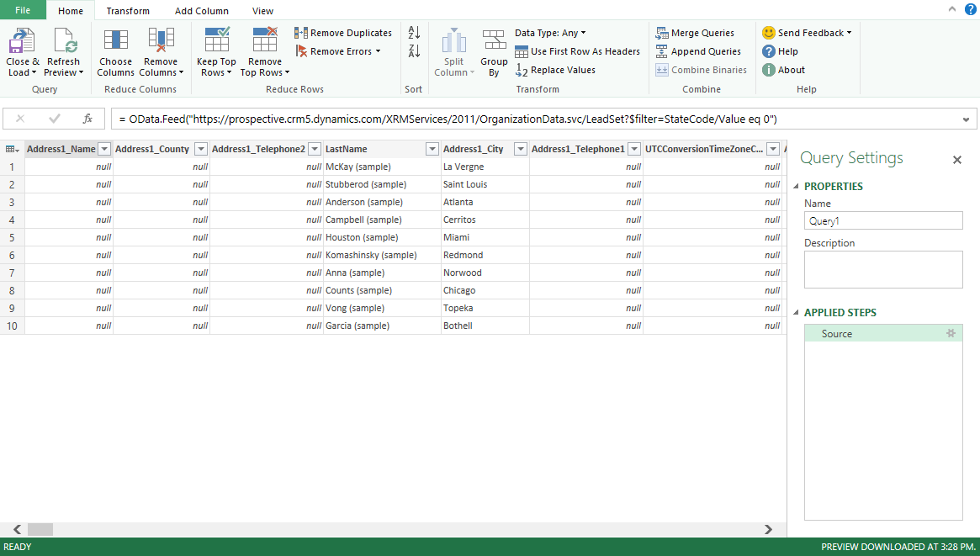Collapse the APPLIED STEPS section

click(x=797, y=313)
